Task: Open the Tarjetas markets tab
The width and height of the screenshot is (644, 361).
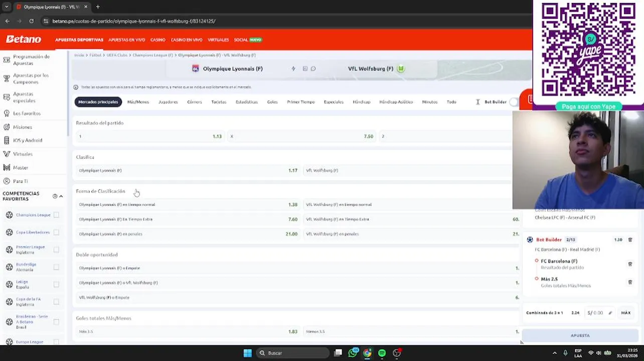Action: [219, 102]
